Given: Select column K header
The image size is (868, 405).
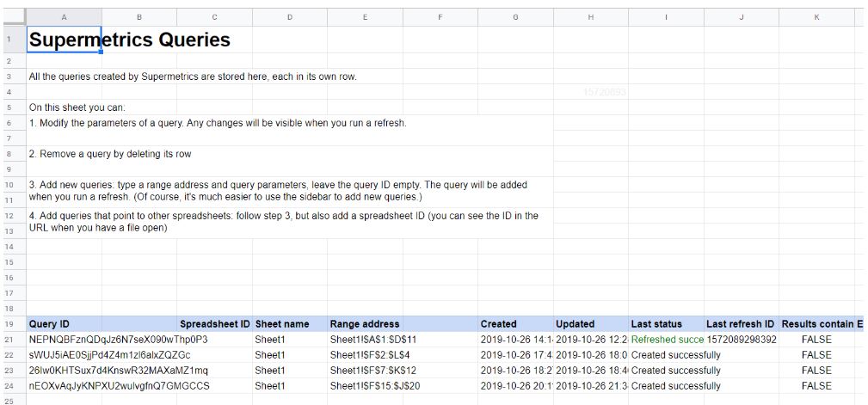Looking at the screenshot, I should tap(817, 17).
